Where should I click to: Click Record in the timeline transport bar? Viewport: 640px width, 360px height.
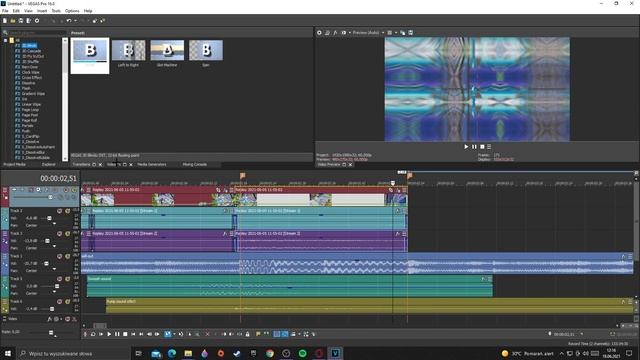[x=85, y=334]
